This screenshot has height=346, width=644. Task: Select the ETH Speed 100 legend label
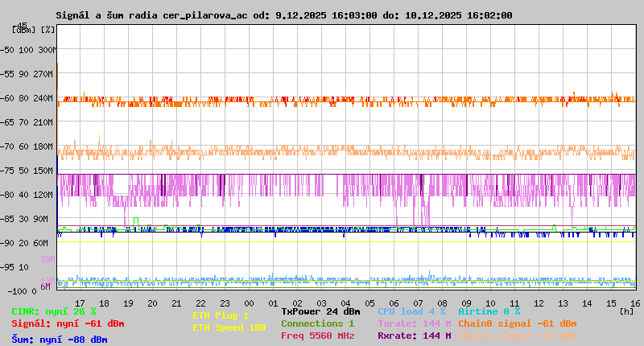229,327
